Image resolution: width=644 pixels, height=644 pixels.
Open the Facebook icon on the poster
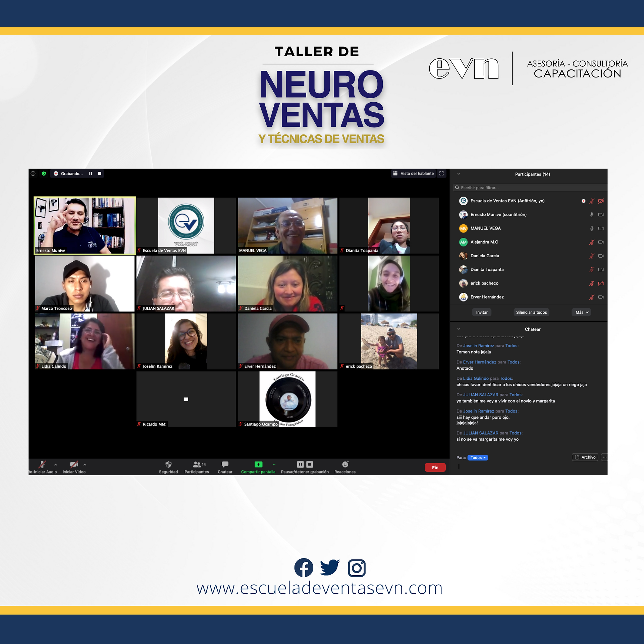click(304, 568)
